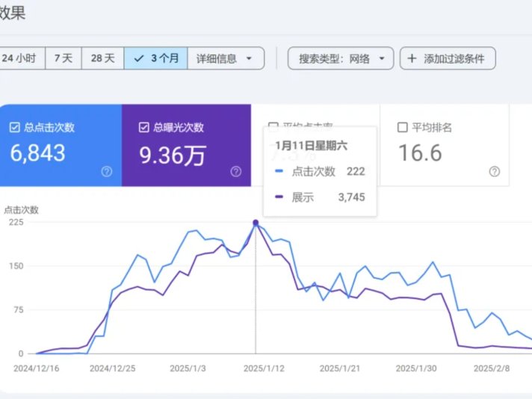Open help icon on 平均排名 card

click(x=494, y=172)
